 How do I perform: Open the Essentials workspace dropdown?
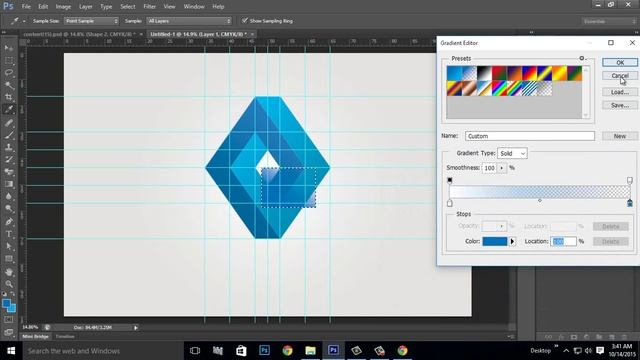point(608,21)
